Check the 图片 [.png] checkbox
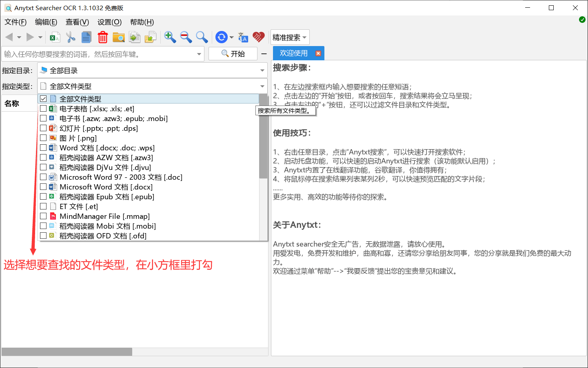Viewport: 588px width, 368px height. coord(43,138)
